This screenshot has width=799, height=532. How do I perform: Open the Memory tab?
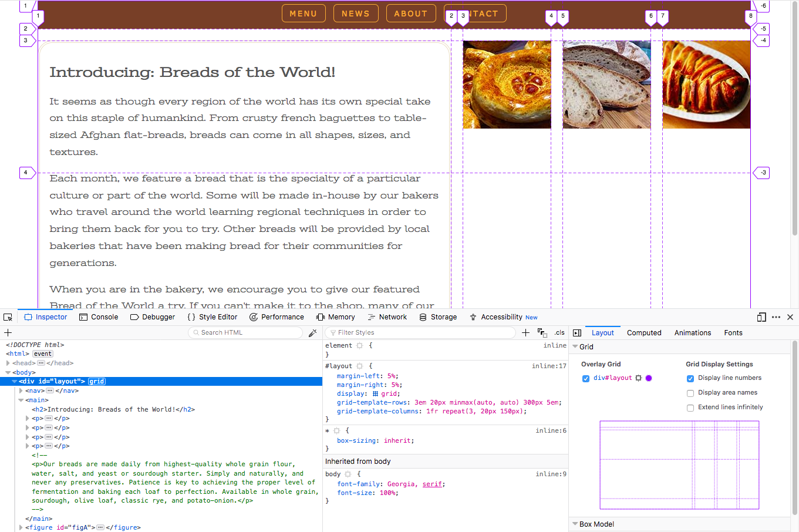336,317
